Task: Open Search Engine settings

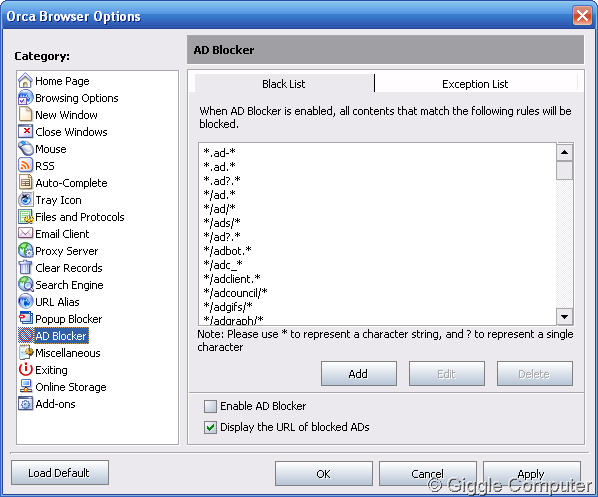Action: [69, 285]
